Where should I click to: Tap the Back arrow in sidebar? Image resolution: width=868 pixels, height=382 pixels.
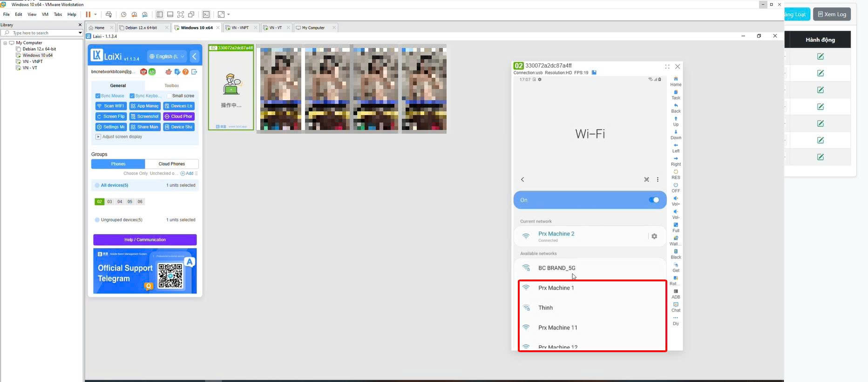[676, 105]
